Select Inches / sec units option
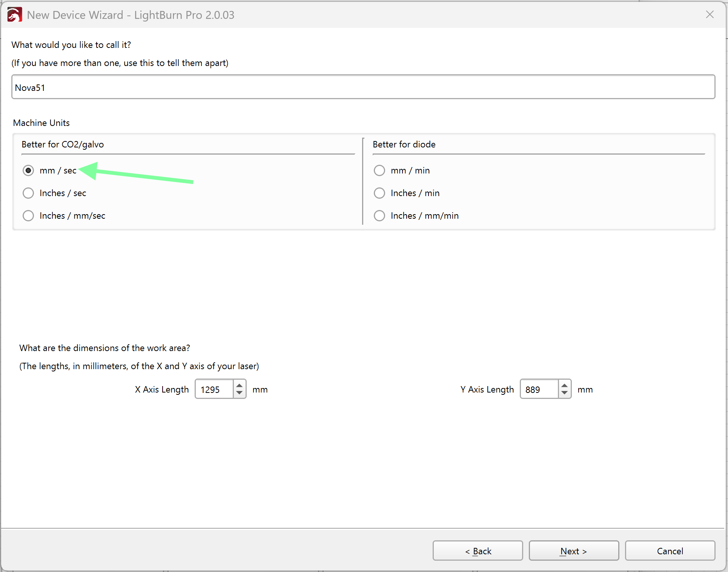728x572 pixels. coord(28,193)
